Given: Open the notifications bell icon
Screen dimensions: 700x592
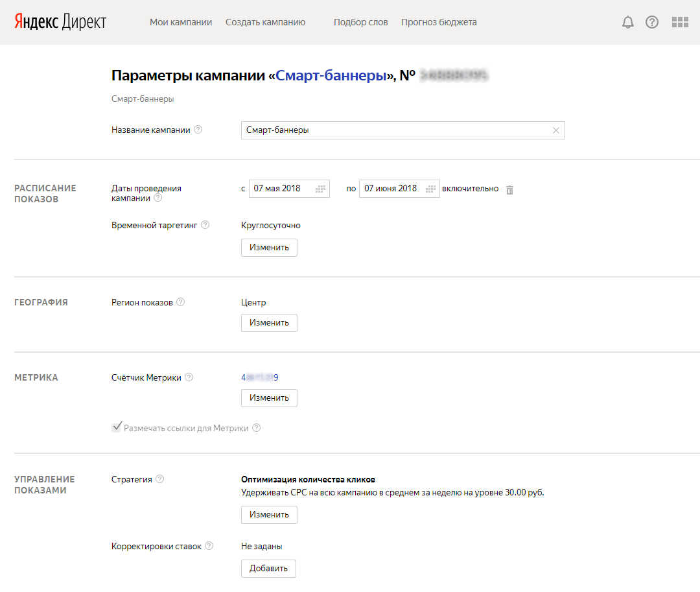Looking at the screenshot, I should coord(627,23).
